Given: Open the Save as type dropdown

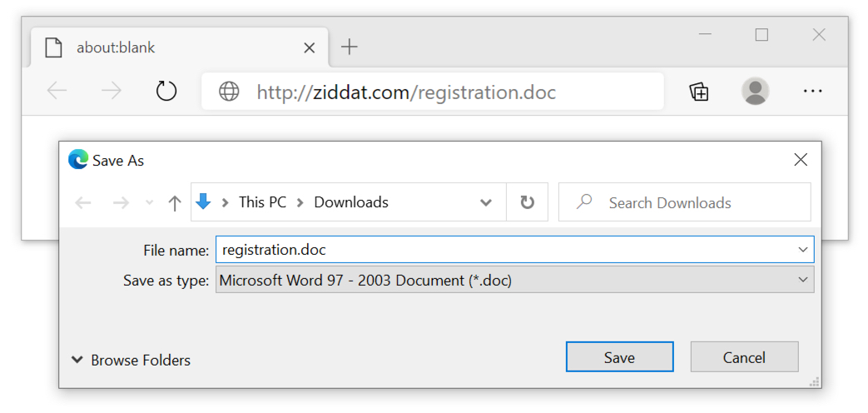Looking at the screenshot, I should [515, 280].
